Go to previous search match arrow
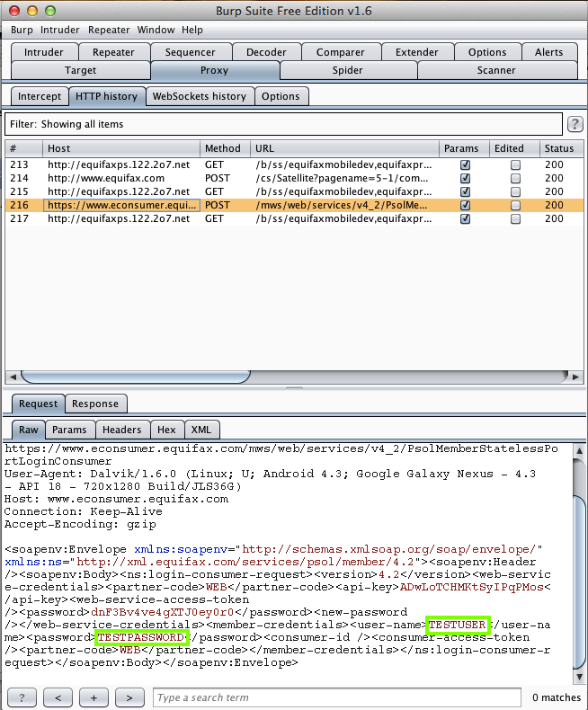The image size is (588, 710). [x=58, y=697]
